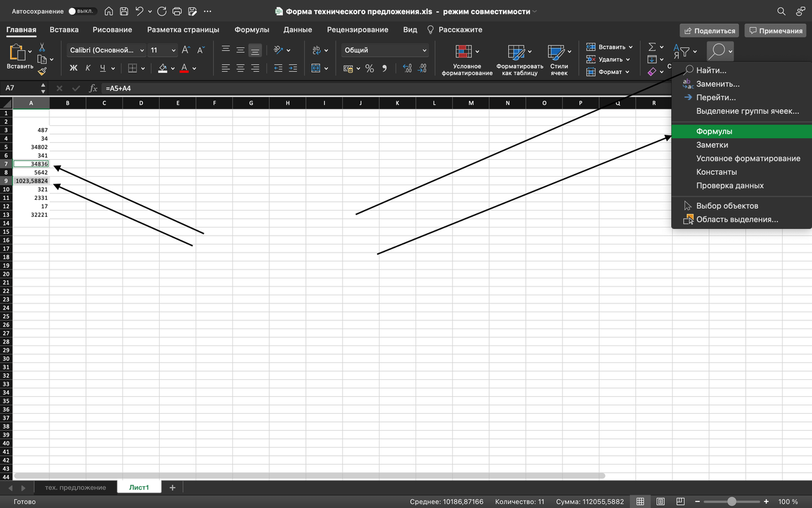The height and width of the screenshot is (508, 812).
Task: Click the Поделиться button
Action: 710,30
